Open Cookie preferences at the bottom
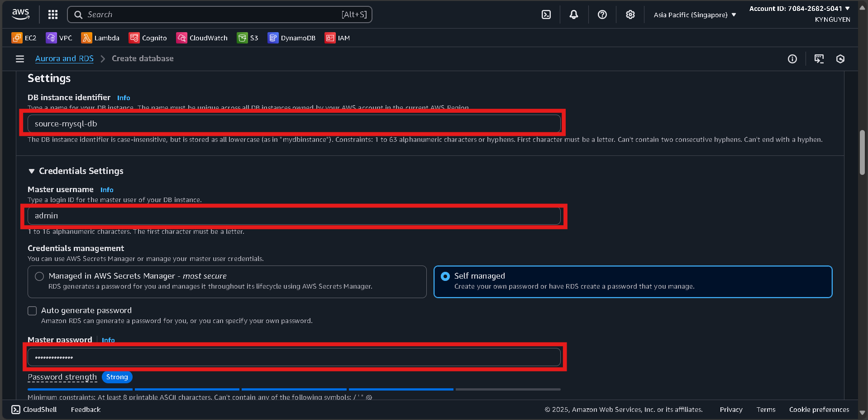 [x=819, y=409]
